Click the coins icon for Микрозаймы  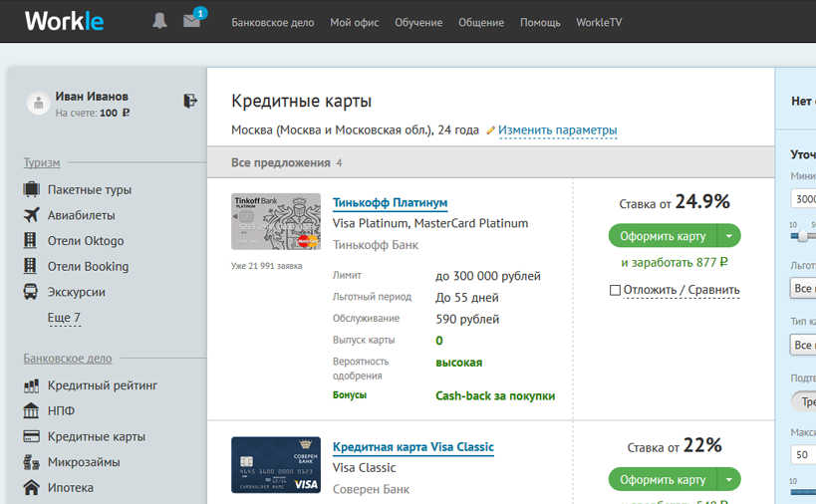point(31,462)
